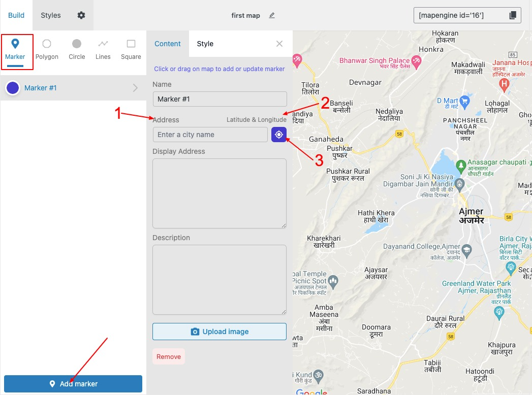Click the Dayanand College pin
The image size is (532, 395).
click(467, 250)
